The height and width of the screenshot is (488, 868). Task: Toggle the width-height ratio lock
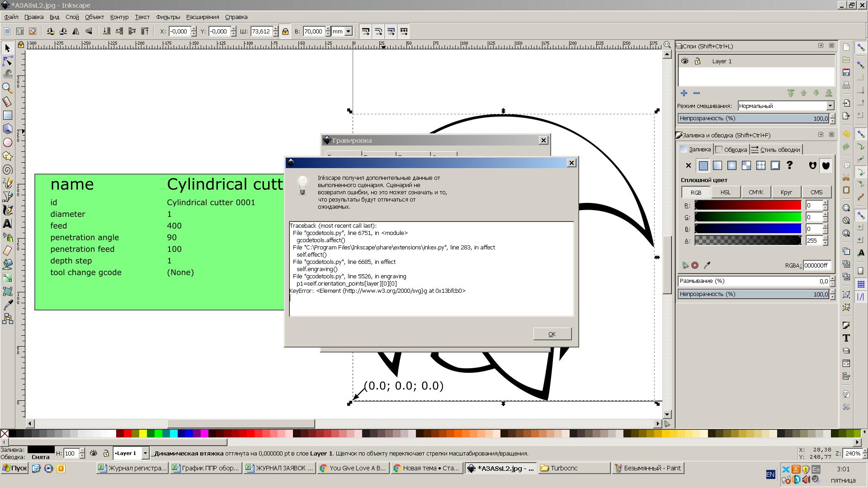(285, 32)
